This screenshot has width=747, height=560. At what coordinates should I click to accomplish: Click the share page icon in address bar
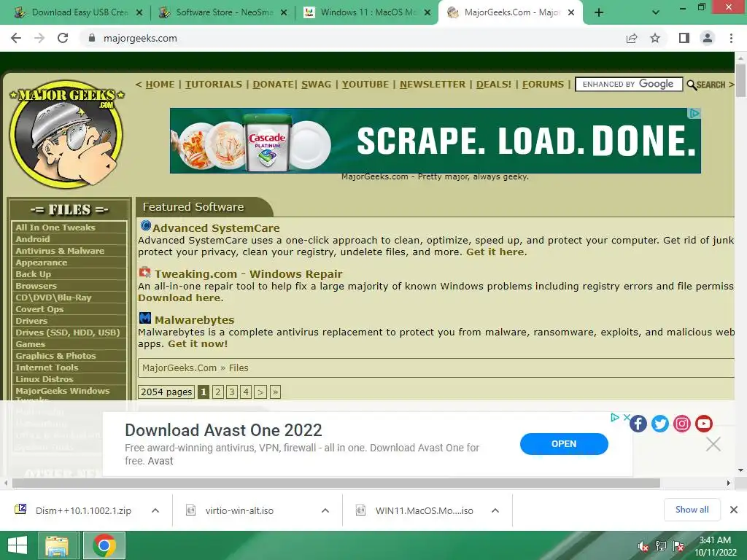(x=632, y=38)
